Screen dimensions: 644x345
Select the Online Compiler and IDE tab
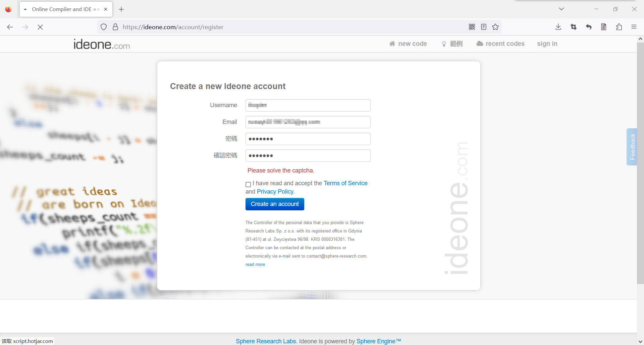(66, 9)
